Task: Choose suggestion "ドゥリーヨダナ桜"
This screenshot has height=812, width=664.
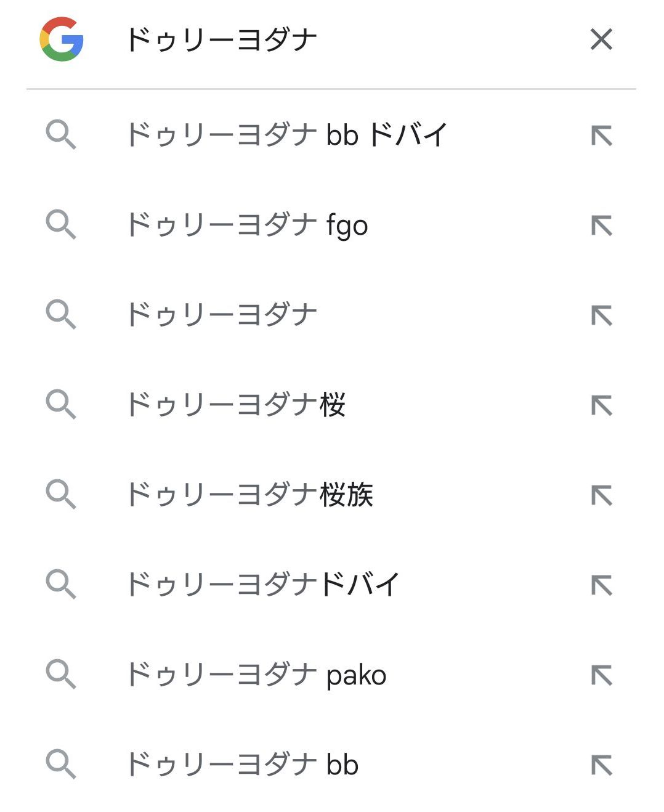Action: pos(236,405)
